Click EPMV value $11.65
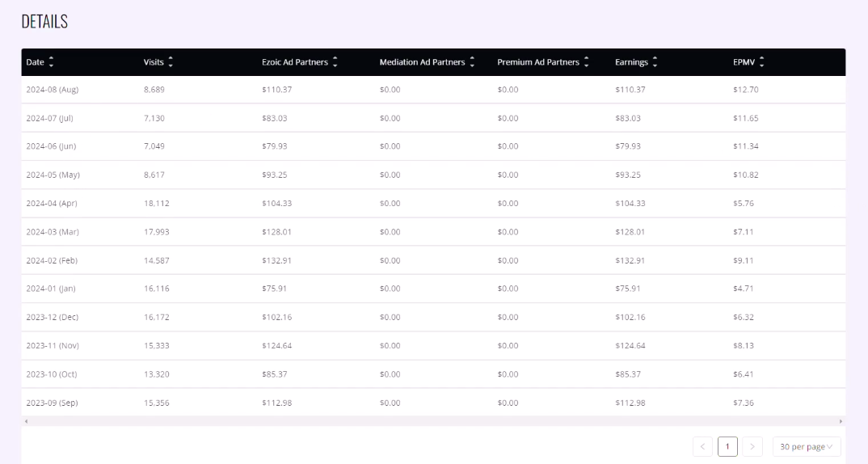The width and height of the screenshot is (868, 464). (746, 118)
